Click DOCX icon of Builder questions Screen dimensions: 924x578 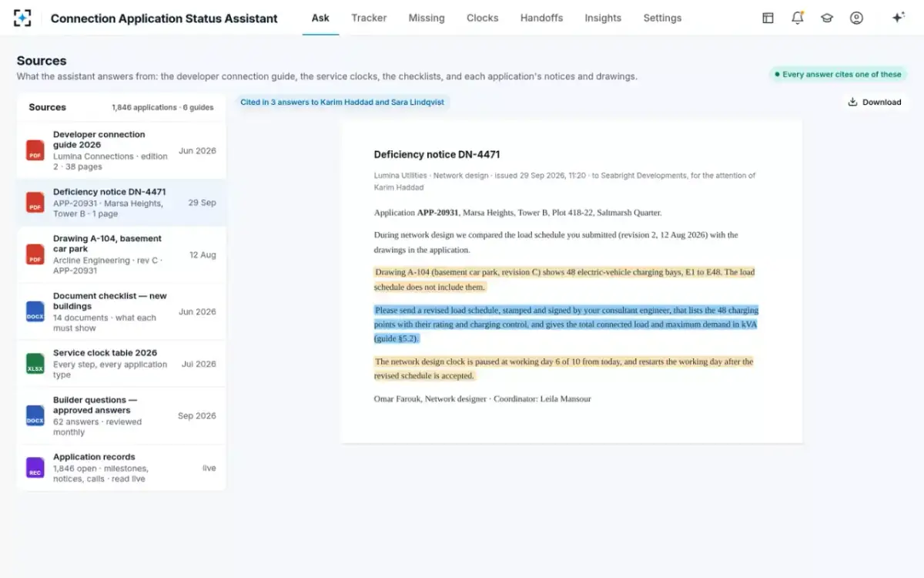coord(35,415)
